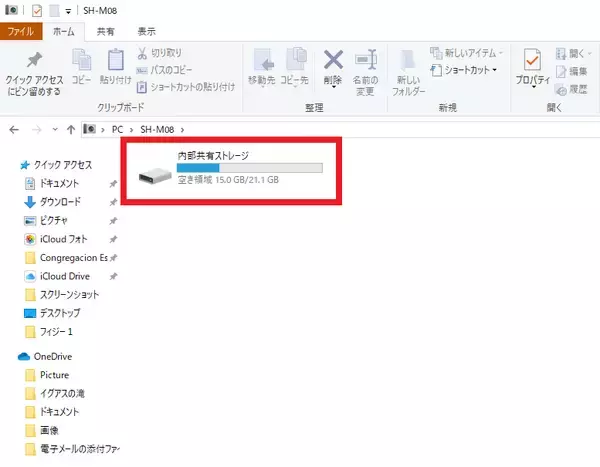The height and width of the screenshot is (467, 600).
Task: Click the Copy To (コピー先) icon
Action: [x=296, y=59]
